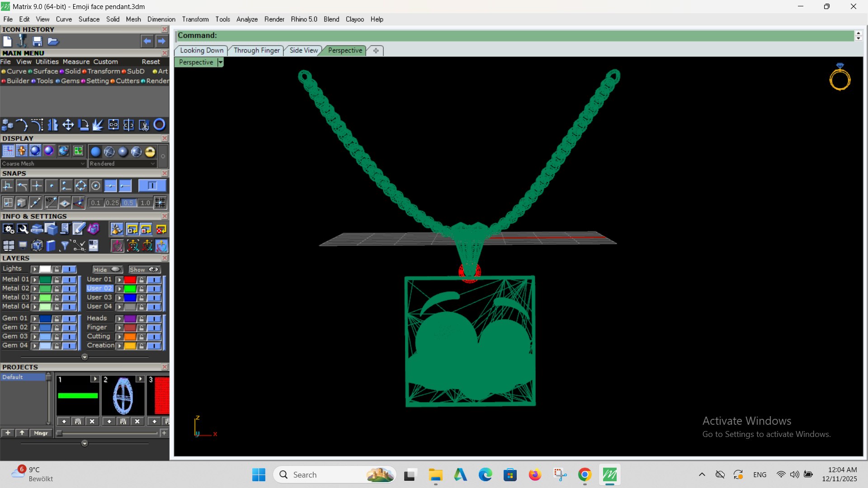The width and height of the screenshot is (868, 488).
Task: Select project thumbnail 2 with ring
Action: (x=123, y=395)
